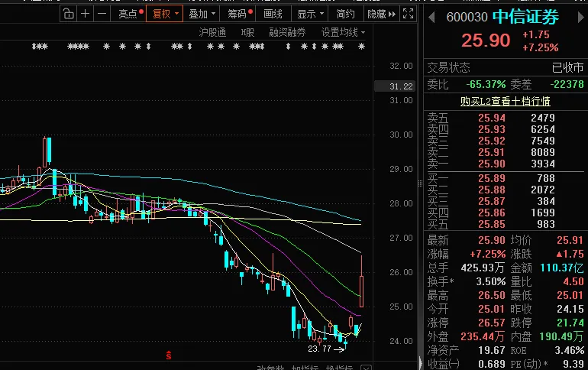Open the H股 tab
This screenshot has width=588, height=370.
coord(247,32)
